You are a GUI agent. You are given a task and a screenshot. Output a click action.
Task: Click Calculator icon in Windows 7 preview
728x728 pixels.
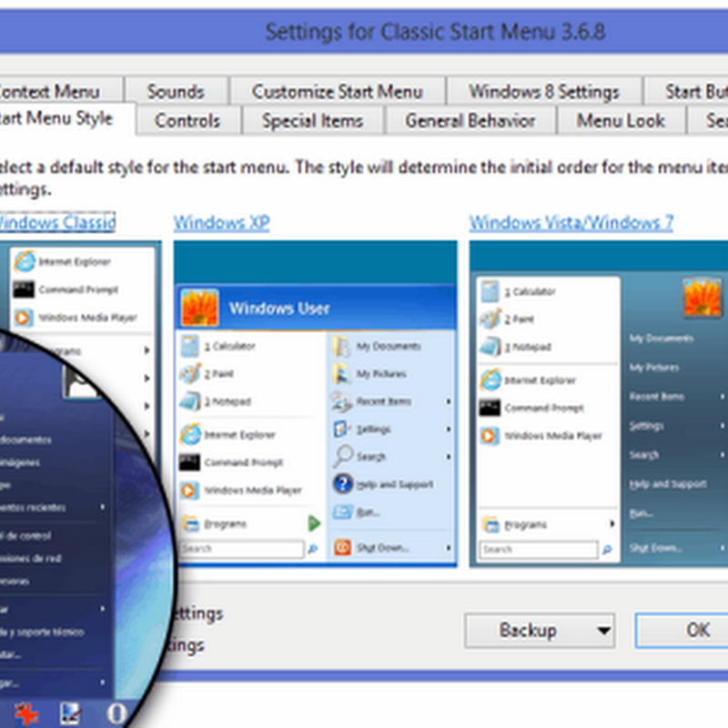point(490,291)
